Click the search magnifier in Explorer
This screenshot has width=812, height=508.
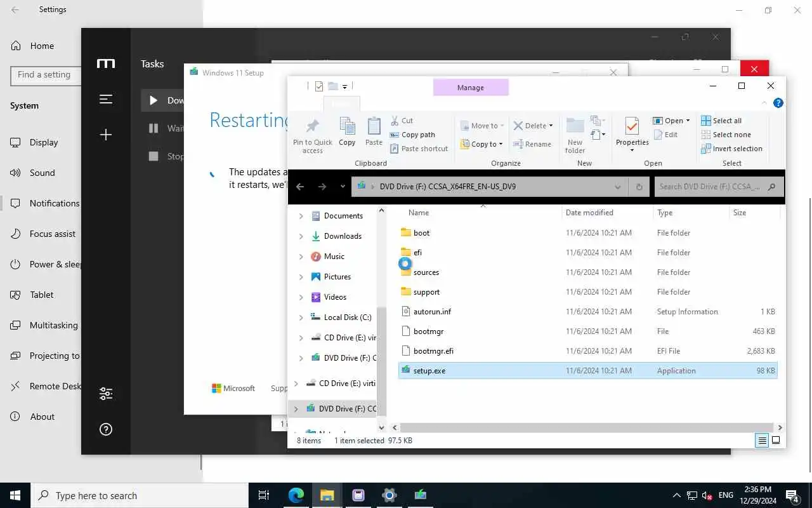[x=771, y=187]
